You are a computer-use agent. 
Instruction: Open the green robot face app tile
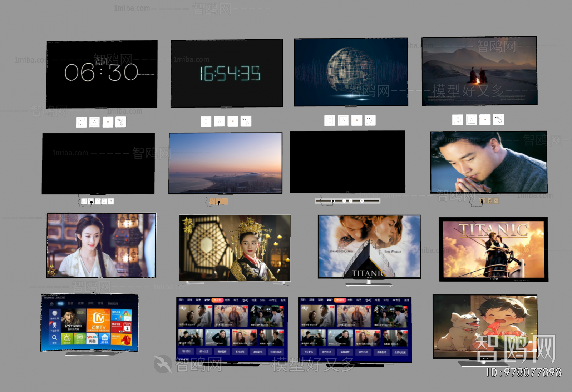(x=67, y=338)
